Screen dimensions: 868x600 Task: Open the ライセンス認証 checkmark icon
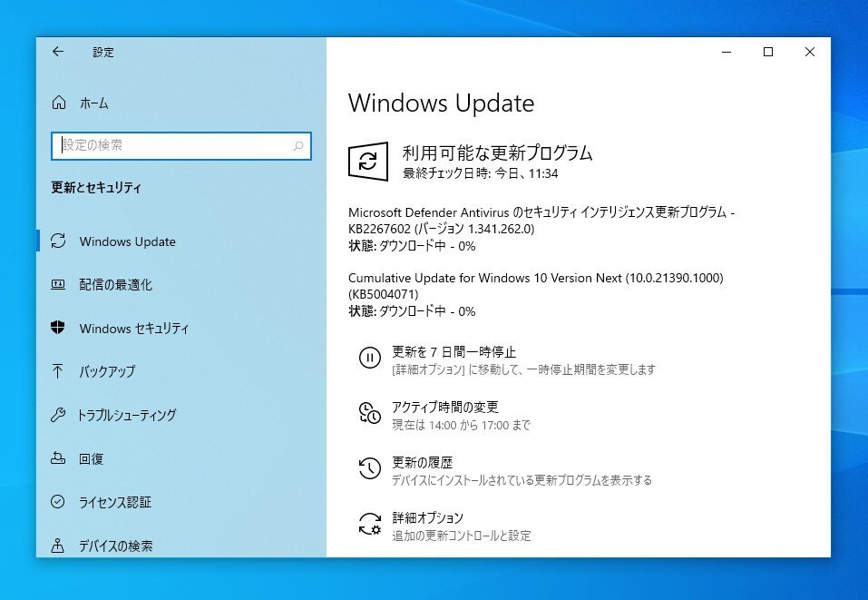57,501
